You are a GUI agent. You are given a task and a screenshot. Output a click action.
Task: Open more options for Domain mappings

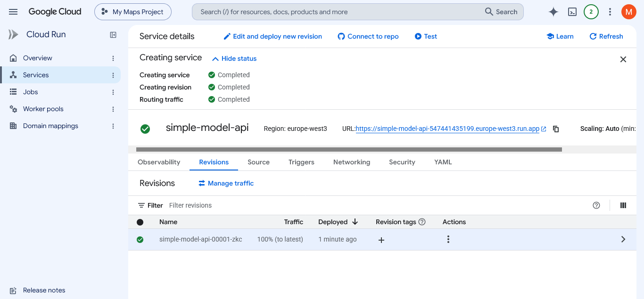click(113, 126)
